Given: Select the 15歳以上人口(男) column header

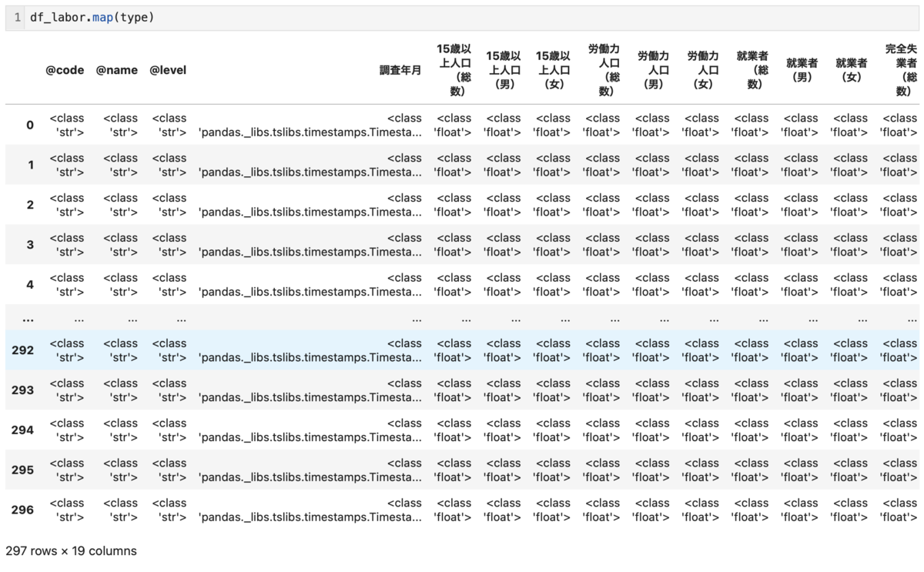Looking at the screenshot, I should 504,70.
